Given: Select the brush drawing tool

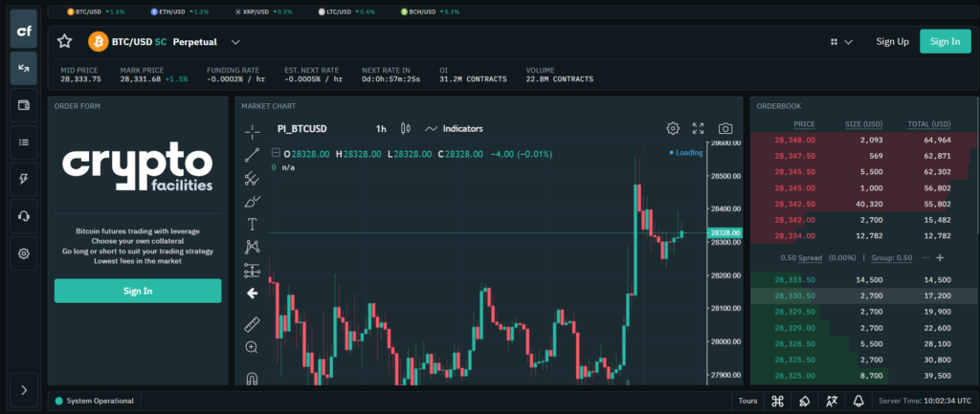Looking at the screenshot, I should [x=252, y=201].
